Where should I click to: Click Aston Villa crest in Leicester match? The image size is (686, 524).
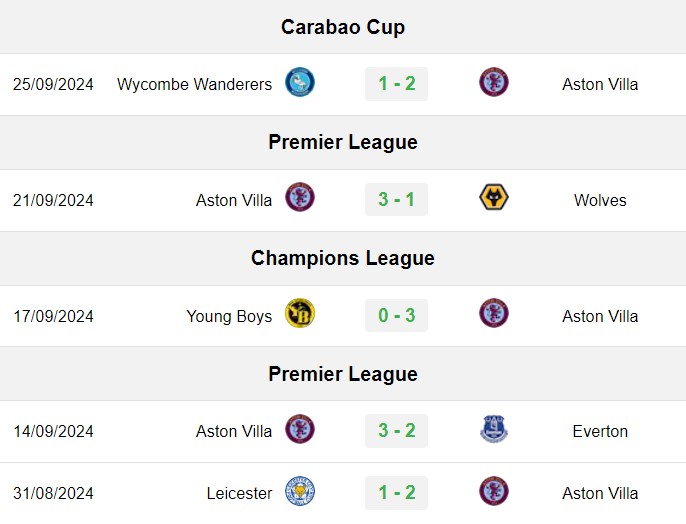click(494, 491)
